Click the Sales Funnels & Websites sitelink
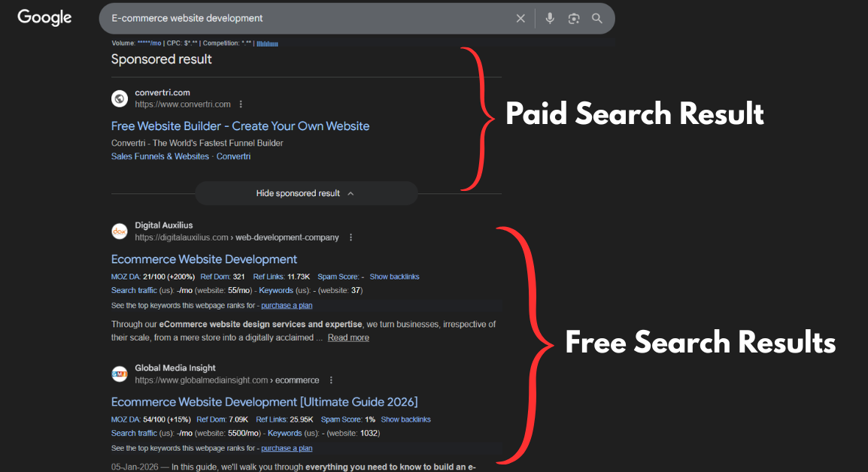Image resolution: width=868 pixels, height=472 pixels. click(159, 156)
